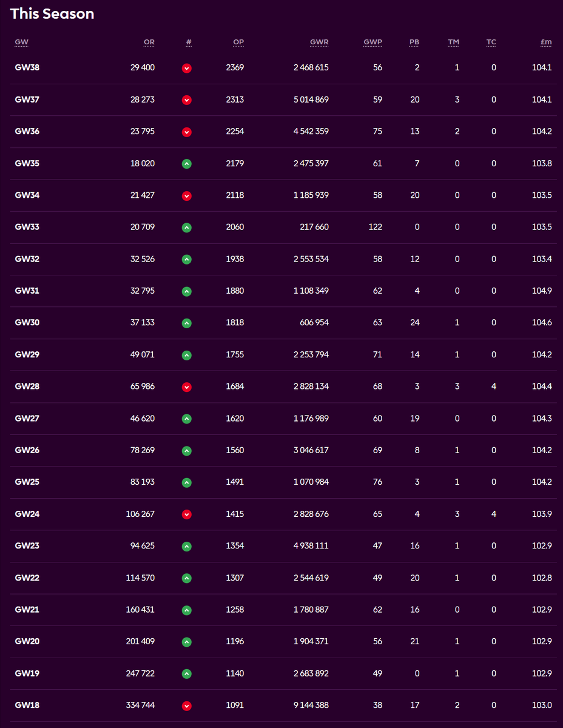
Task: Click the green up arrow in GW20 row
Action: coord(187,642)
